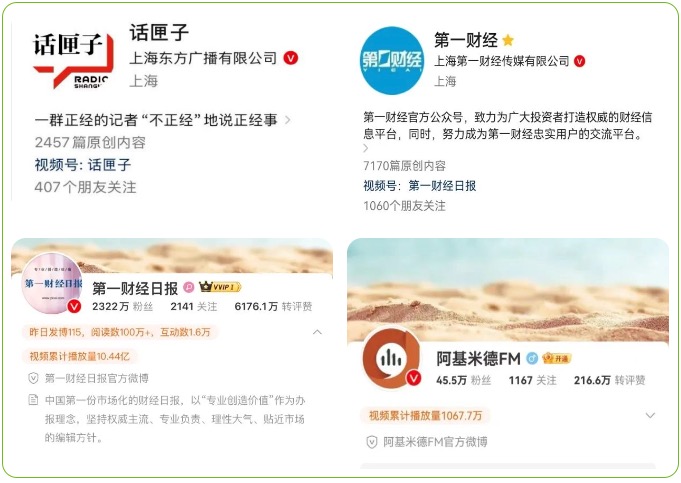Click the VVIP crown badge for 第一财经日报
Screen dimensions: 681x483
coord(220,287)
